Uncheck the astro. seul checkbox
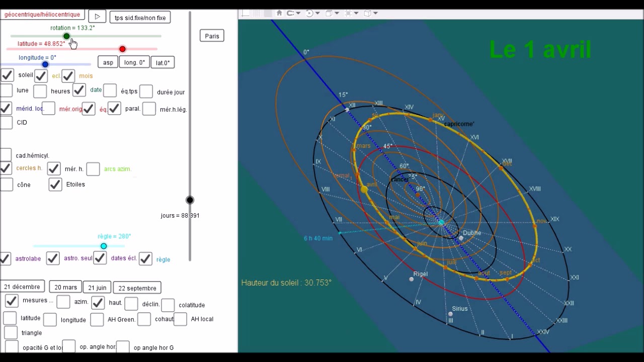The image size is (644, 362). (x=53, y=258)
